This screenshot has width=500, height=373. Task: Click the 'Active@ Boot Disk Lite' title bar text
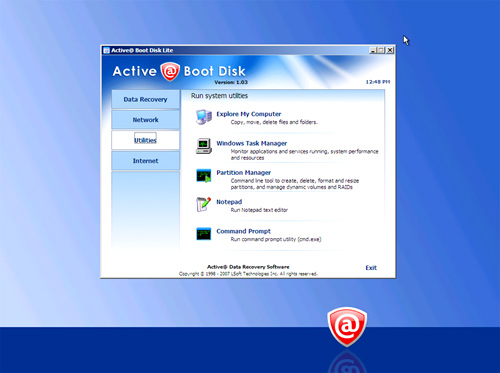pyautogui.click(x=142, y=50)
